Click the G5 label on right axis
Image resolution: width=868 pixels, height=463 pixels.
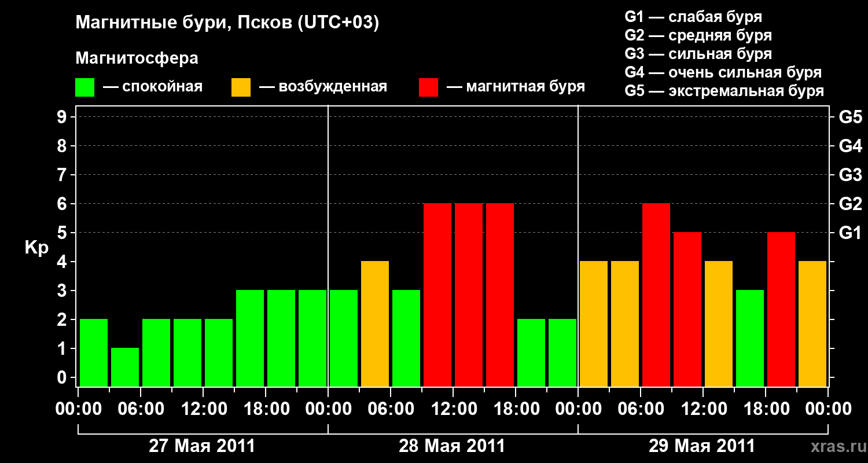point(850,117)
